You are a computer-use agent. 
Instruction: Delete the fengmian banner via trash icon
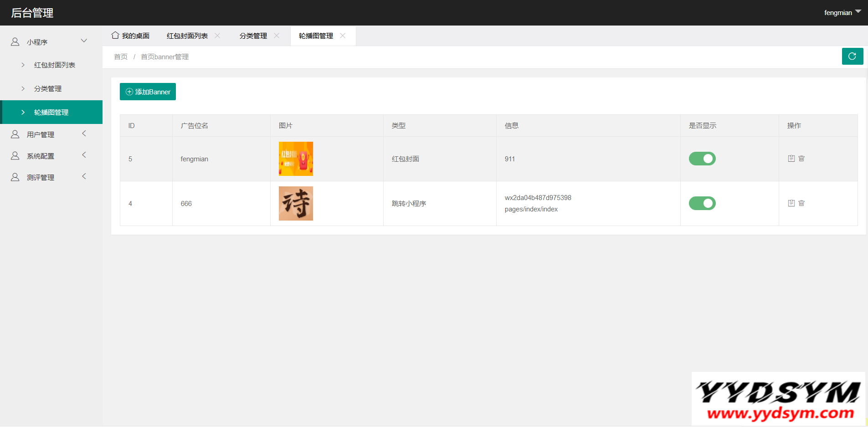tap(801, 159)
